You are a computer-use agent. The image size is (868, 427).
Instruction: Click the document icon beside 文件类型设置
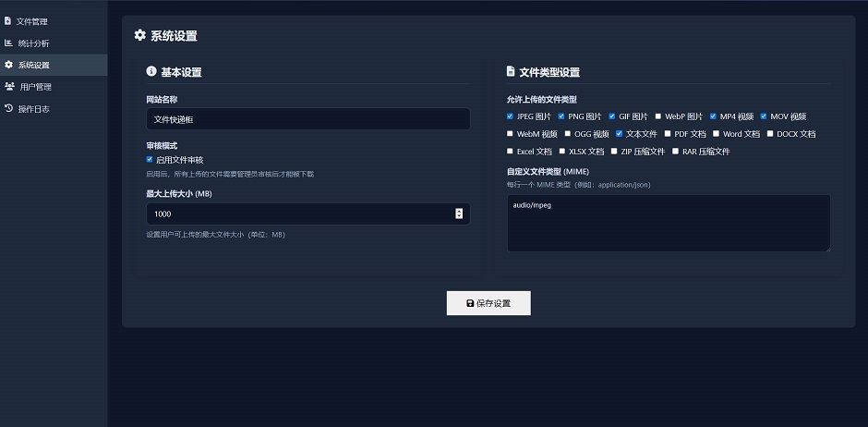511,71
